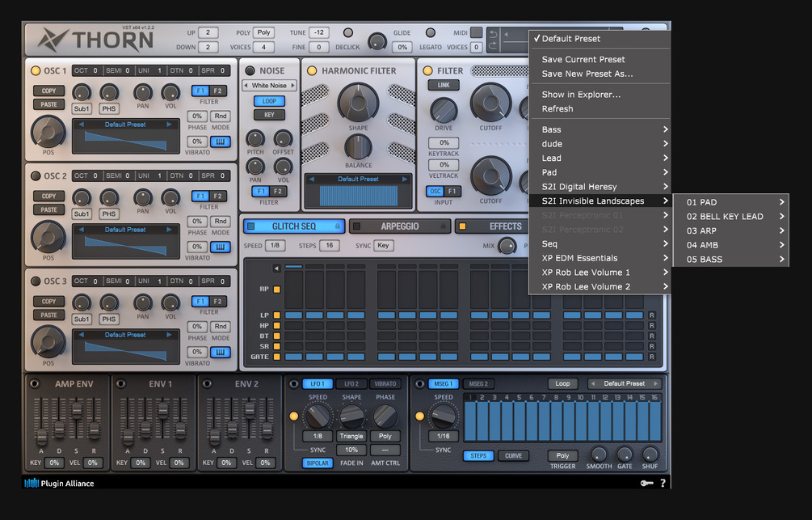Expand the Lead preset folder
812x520 pixels.
coord(600,159)
